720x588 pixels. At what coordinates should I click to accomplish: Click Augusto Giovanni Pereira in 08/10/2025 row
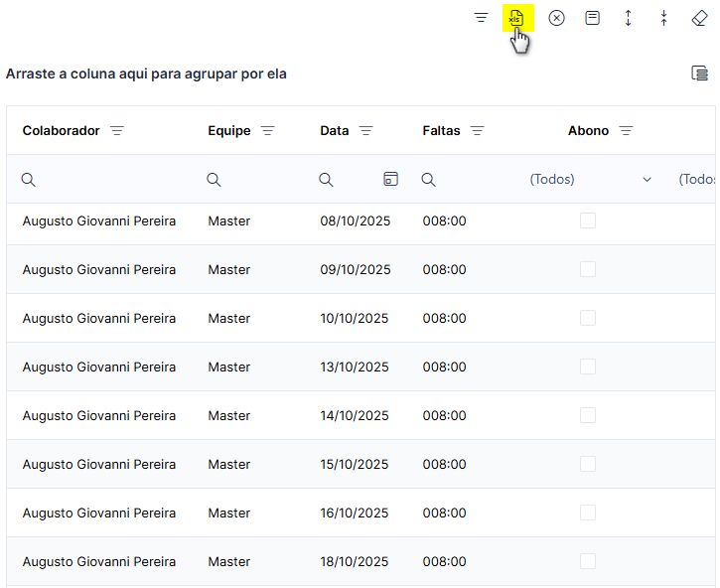[99, 220]
